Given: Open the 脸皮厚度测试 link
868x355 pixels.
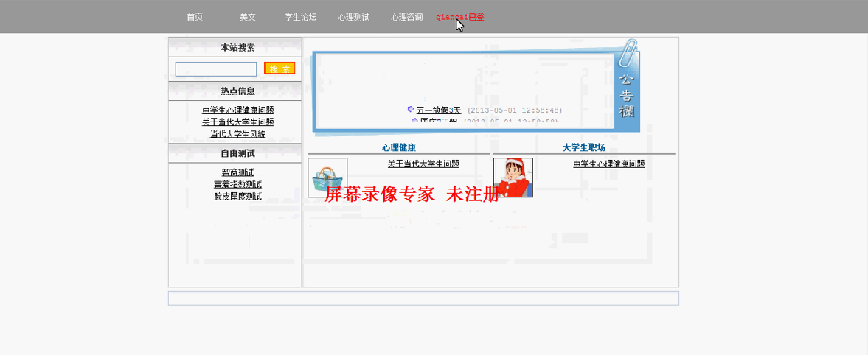Looking at the screenshot, I should point(238,197).
